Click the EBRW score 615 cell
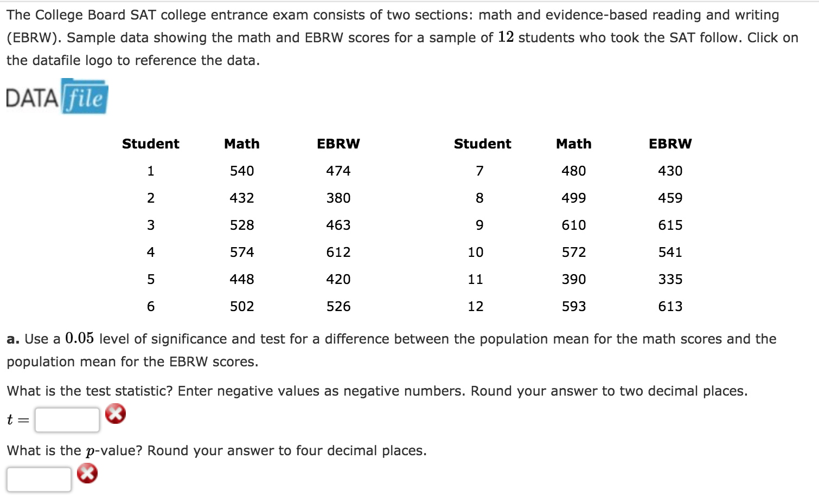819x504 pixels. tap(670, 225)
